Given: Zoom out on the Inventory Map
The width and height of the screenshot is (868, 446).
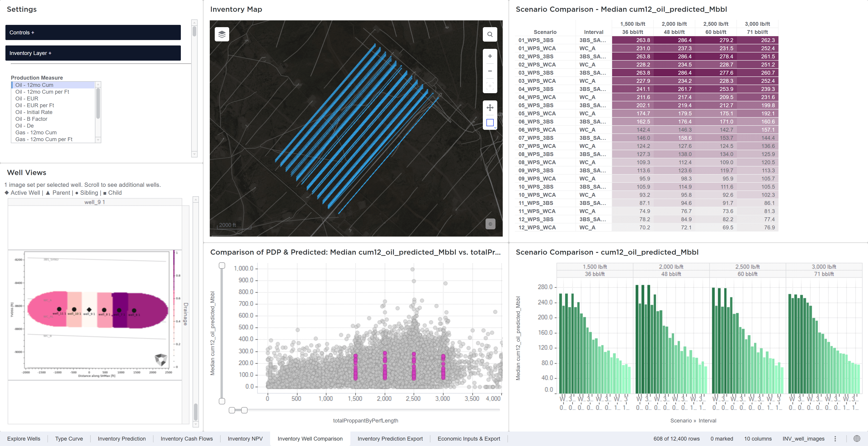Looking at the screenshot, I should [490, 71].
